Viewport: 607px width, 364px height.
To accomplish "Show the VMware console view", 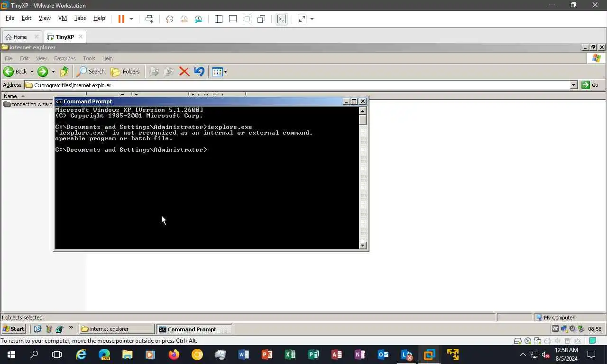I will coord(282,19).
